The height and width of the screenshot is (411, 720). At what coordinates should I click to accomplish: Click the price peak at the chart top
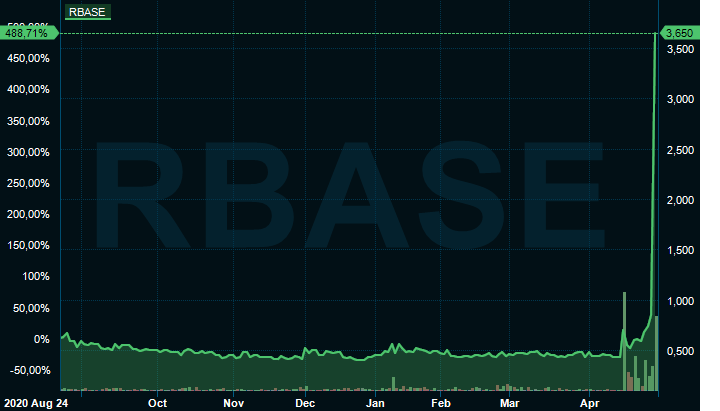click(655, 34)
